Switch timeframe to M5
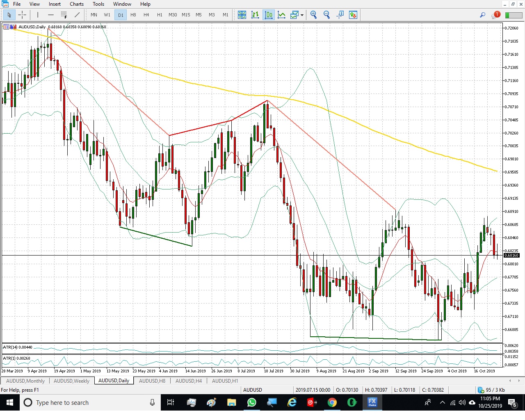The height and width of the screenshot is (420, 525). (x=199, y=15)
